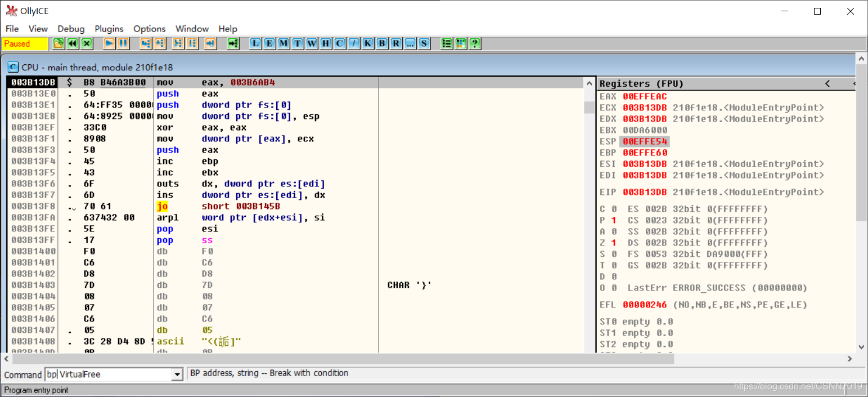
Task: Click the Run program play icon
Action: (109, 43)
